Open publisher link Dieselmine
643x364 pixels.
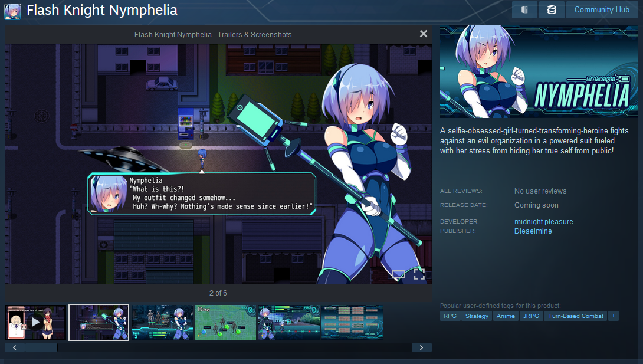pos(533,231)
